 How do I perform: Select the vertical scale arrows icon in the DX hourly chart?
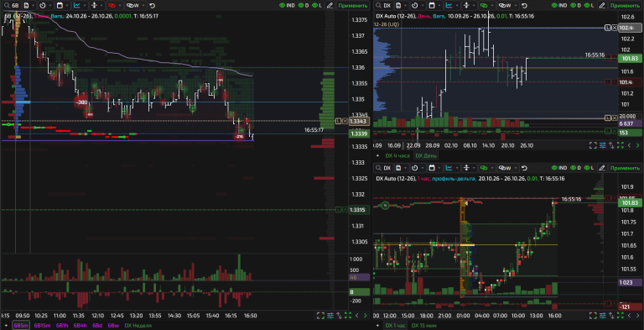466,168
